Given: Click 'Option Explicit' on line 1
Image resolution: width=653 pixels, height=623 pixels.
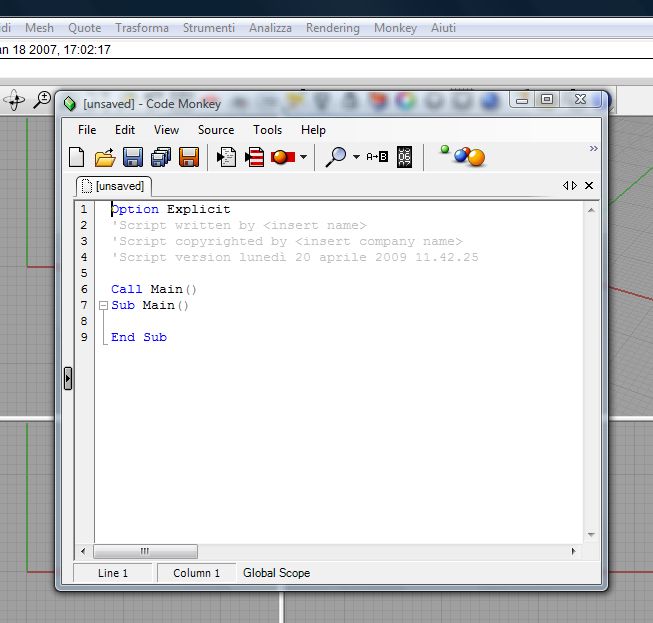Looking at the screenshot, I should (171, 209).
